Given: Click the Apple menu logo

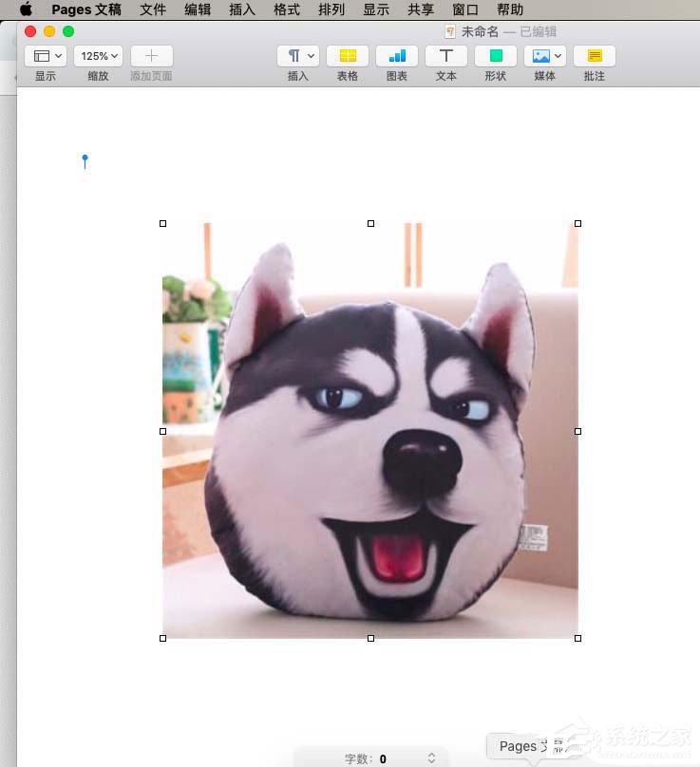Looking at the screenshot, I should pyautogui.click(x=26, y=9).
